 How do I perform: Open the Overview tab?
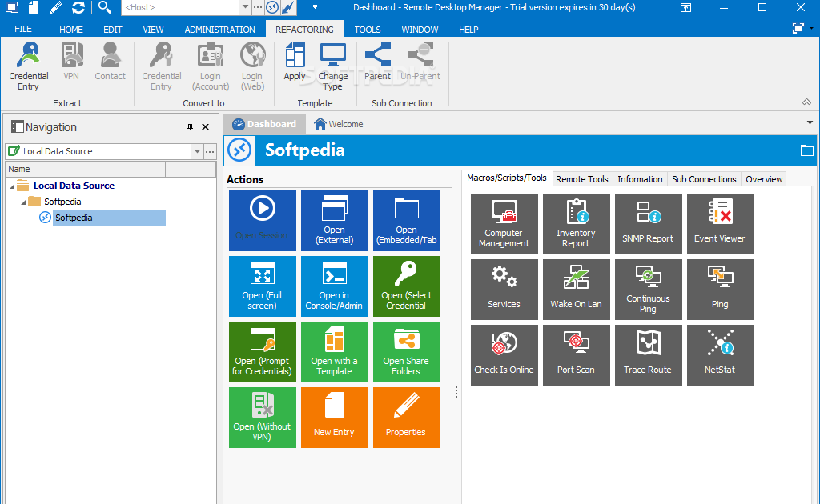pyautogui.click(x=764, y=179)
